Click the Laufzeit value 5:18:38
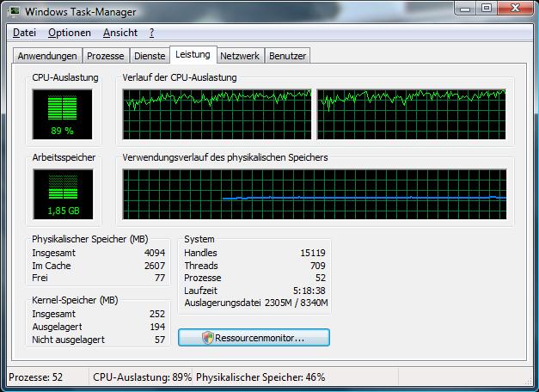Image resolution: width=539 pixels, height=392 pixels. pyautogui.click(x=309, y=291)
